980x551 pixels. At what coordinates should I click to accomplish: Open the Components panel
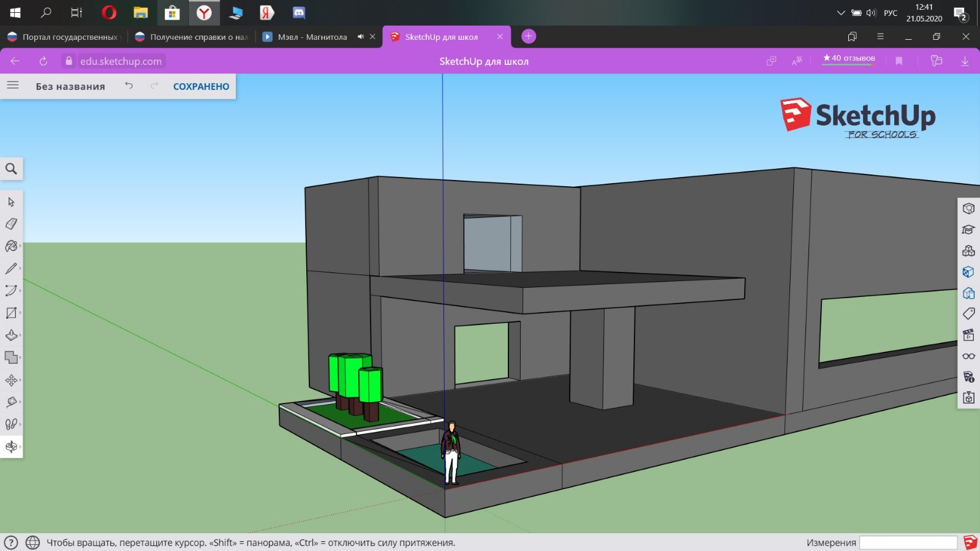[x=968, y=251]
